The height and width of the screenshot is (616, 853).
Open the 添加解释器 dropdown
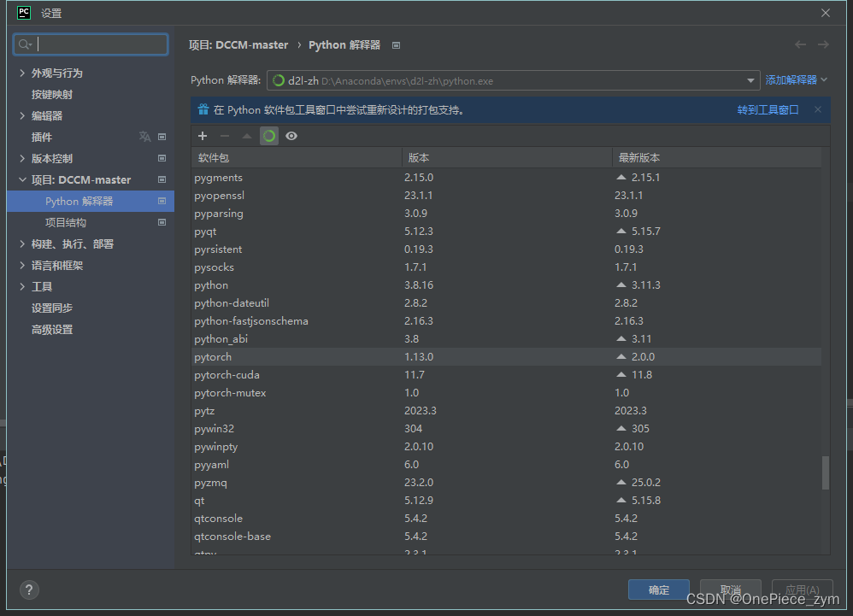coord(797,80)
